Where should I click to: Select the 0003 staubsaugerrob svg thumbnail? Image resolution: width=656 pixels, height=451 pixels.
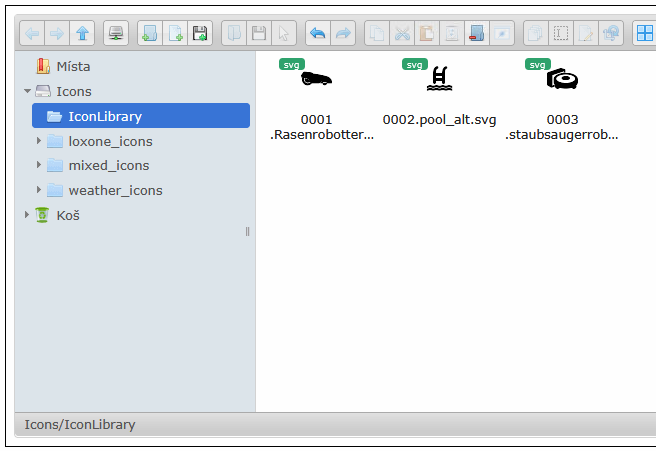pos(562,79)
